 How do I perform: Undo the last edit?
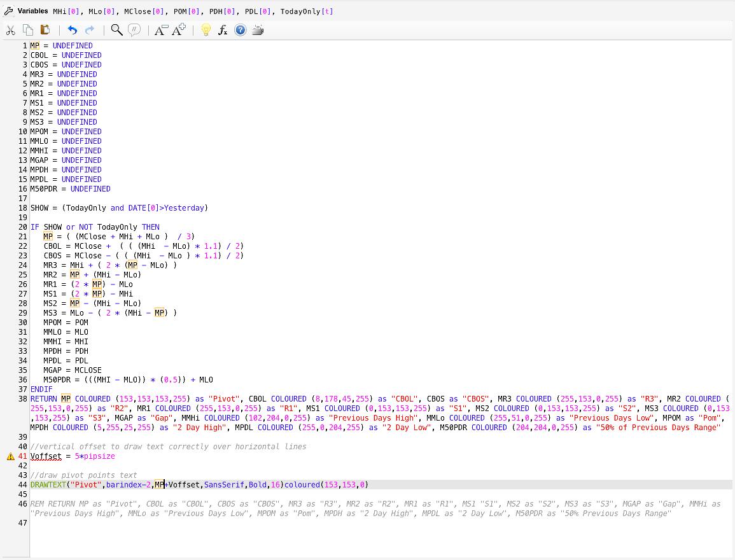pyautogui.click(x=72, y=30)
